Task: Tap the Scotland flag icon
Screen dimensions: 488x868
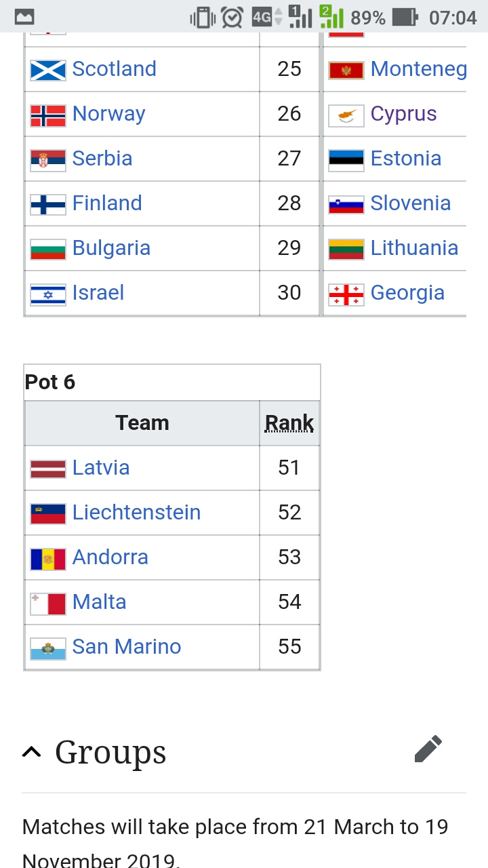Action: [x=48, y=70]
